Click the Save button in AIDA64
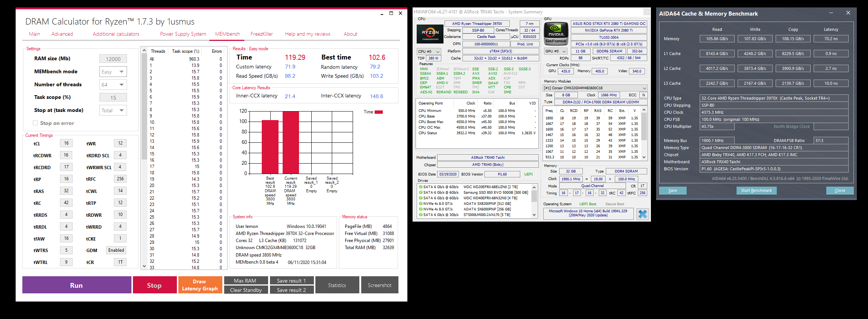This screenshot has height=319, width=868. [673, 190]
